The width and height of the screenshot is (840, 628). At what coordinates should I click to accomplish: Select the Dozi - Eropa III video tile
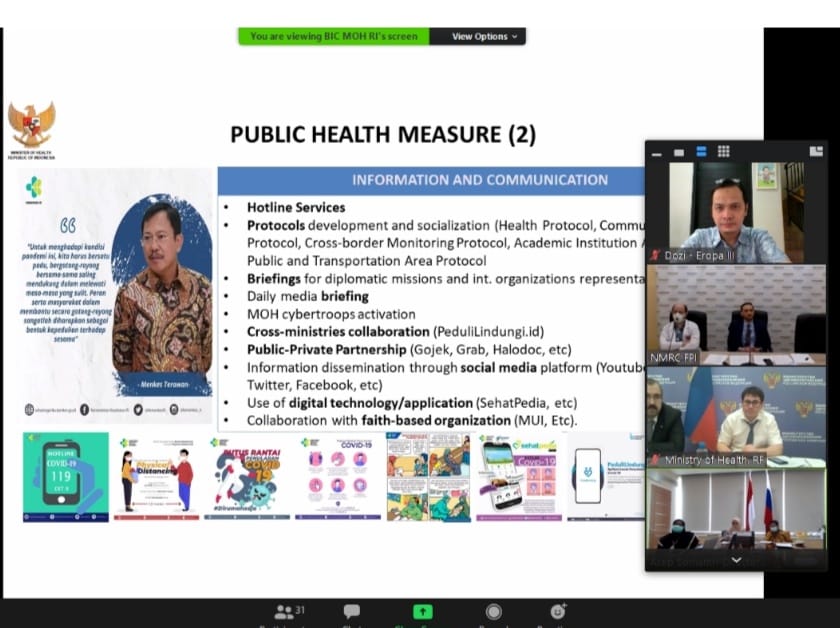pos(737,213)
